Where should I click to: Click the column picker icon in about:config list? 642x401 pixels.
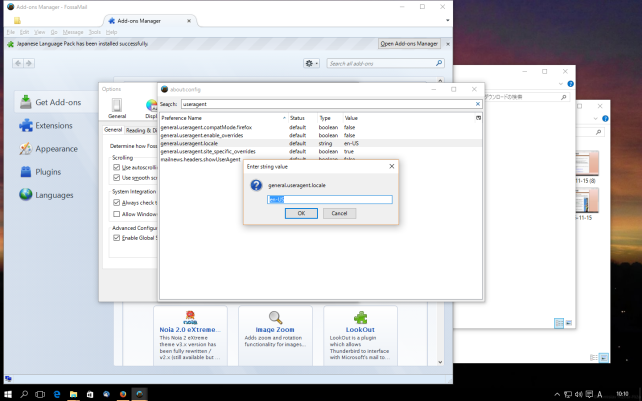coord(478,118)
